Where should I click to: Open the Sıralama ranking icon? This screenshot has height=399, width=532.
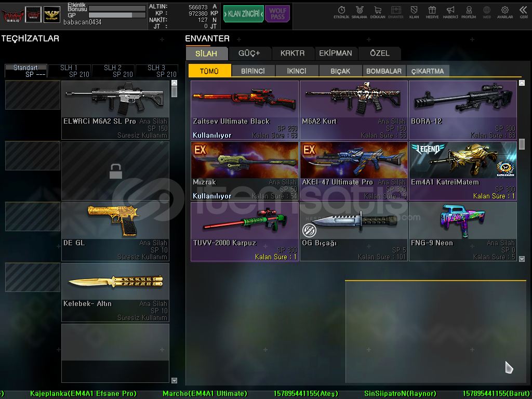tap(360, 12)
